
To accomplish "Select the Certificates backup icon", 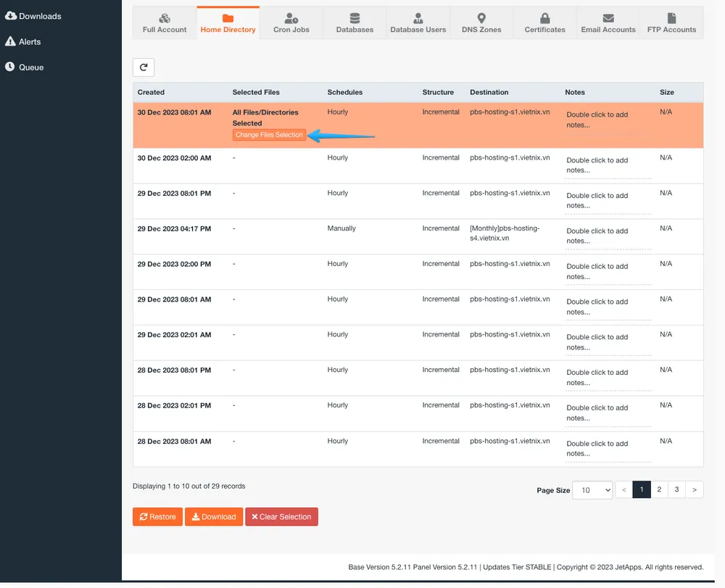I will click(544, 22).
